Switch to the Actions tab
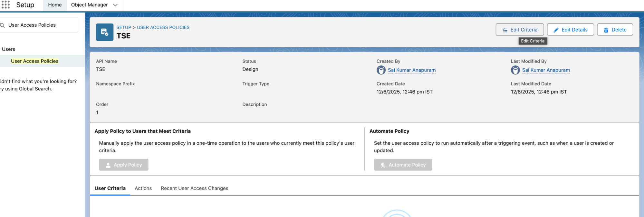The width and height of the screenshot is (644, 217). 143,188
